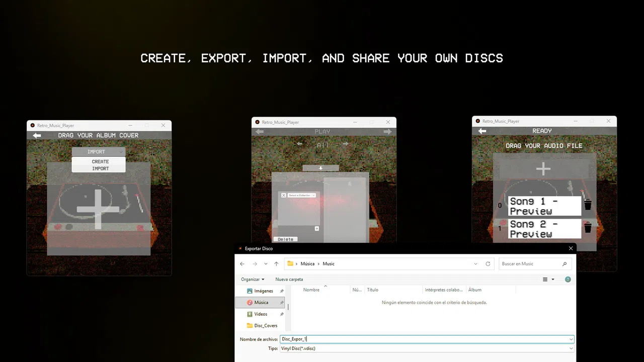Delete Song 1 with its trash icon
This screenshot has height=362, width=644.
pyautogui.click(x=588, y=205)
